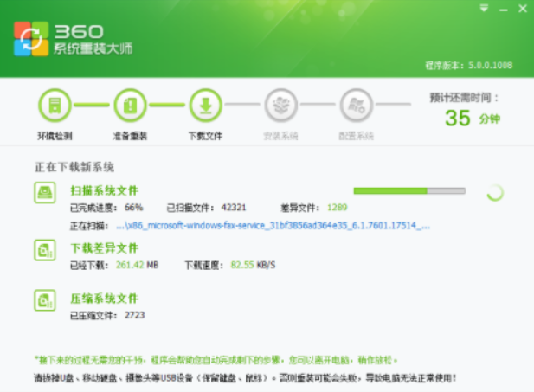Click the 35 分钟 remaining time
This screenshot has height=392, width=534.
click(471, 119)
